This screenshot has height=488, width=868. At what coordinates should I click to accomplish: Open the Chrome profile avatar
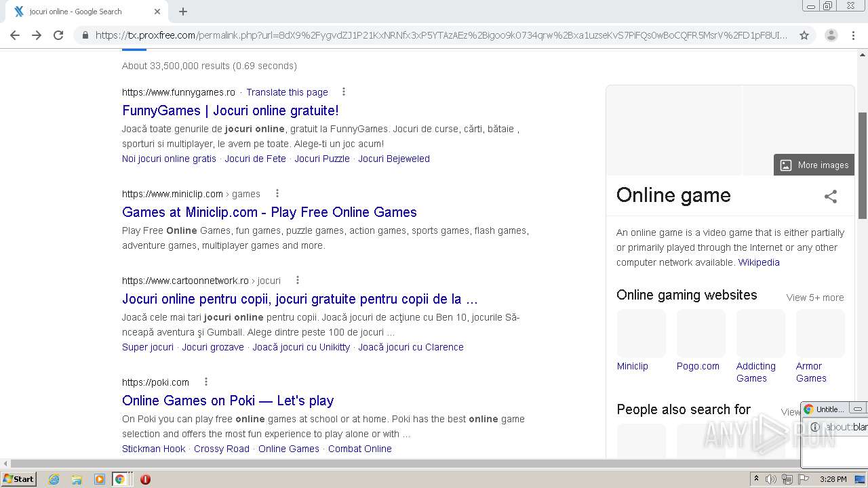tap(831, 35)
